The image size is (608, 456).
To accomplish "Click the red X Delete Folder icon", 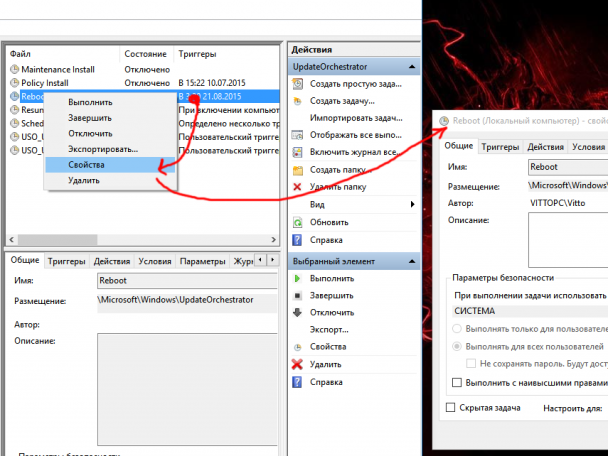I will [297, 187].
